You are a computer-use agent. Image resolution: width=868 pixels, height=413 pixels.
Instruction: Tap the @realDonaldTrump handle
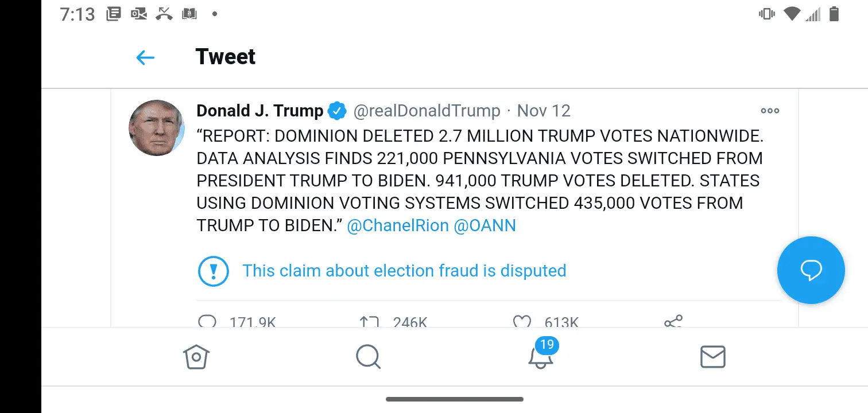427,111
